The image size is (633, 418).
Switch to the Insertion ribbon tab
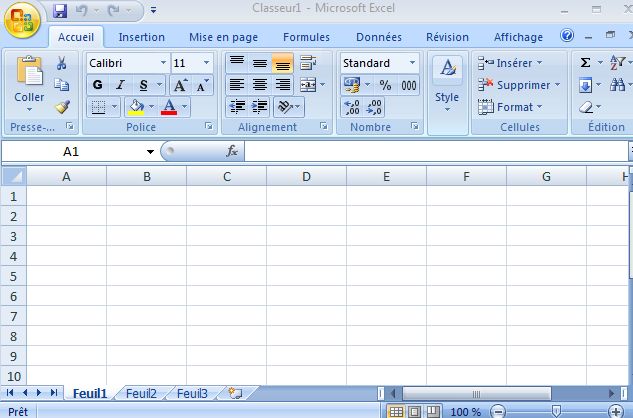click(142, 37)
